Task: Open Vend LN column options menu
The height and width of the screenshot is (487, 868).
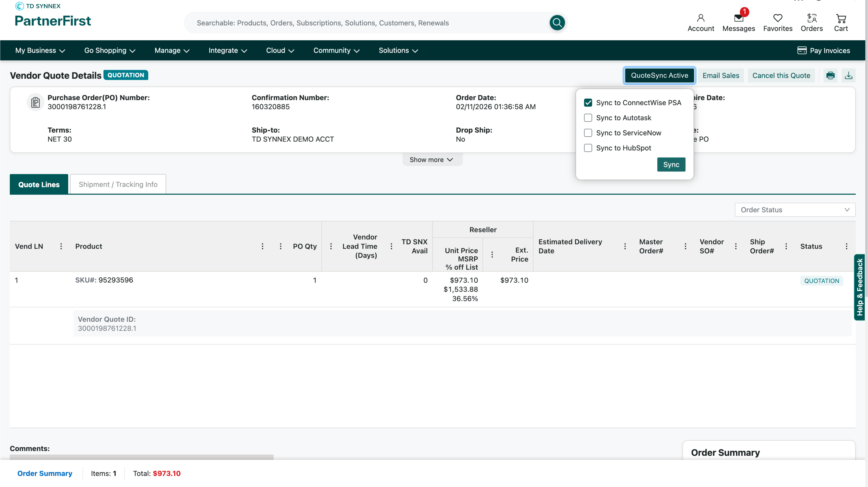Action: tap(61, 246)
